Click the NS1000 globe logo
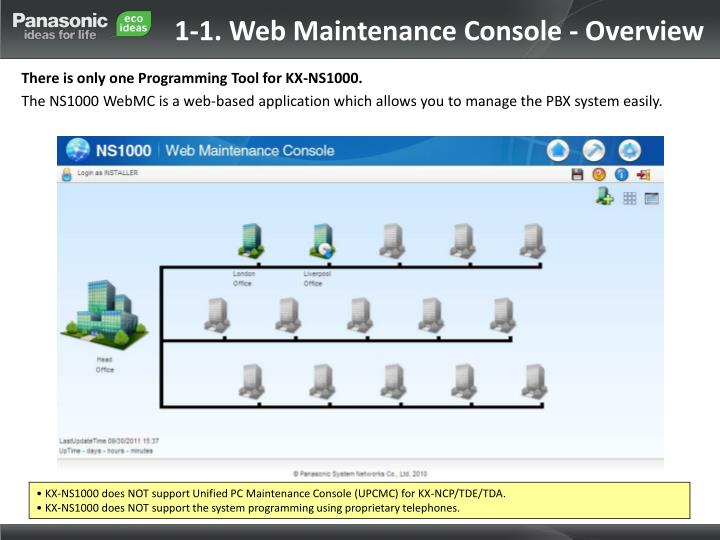Screen dimensions: 720x540 [x=78, y=150]
